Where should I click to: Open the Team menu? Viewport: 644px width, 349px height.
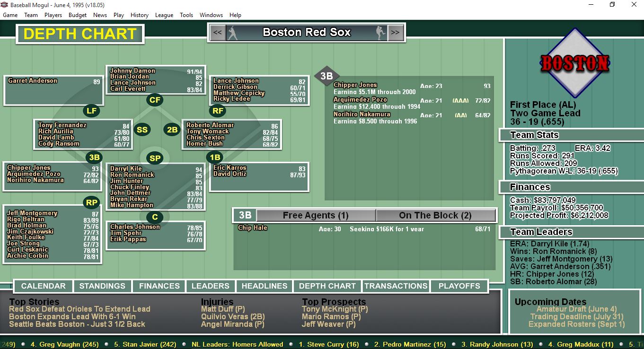click(31, 15)
